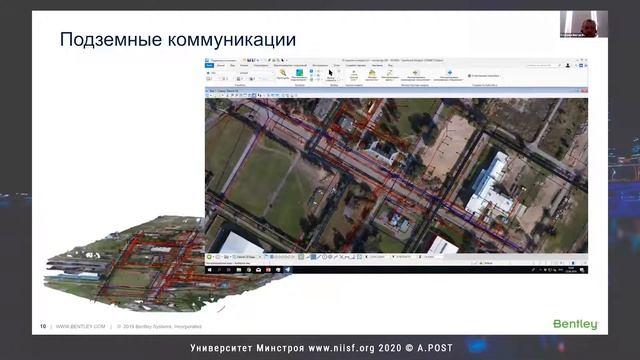Open the Windows Start menu

click(210, 270)
